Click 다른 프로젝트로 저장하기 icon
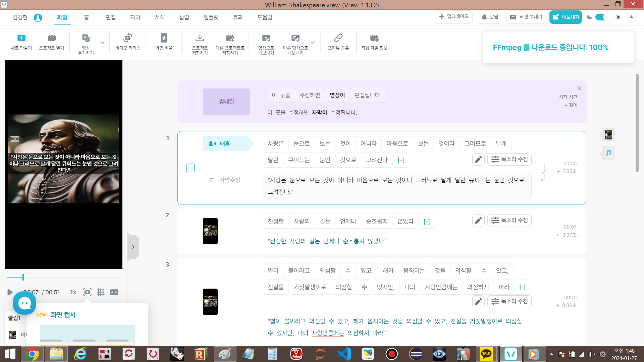Viewport: 644px width, 362px height. coord(230,38)
